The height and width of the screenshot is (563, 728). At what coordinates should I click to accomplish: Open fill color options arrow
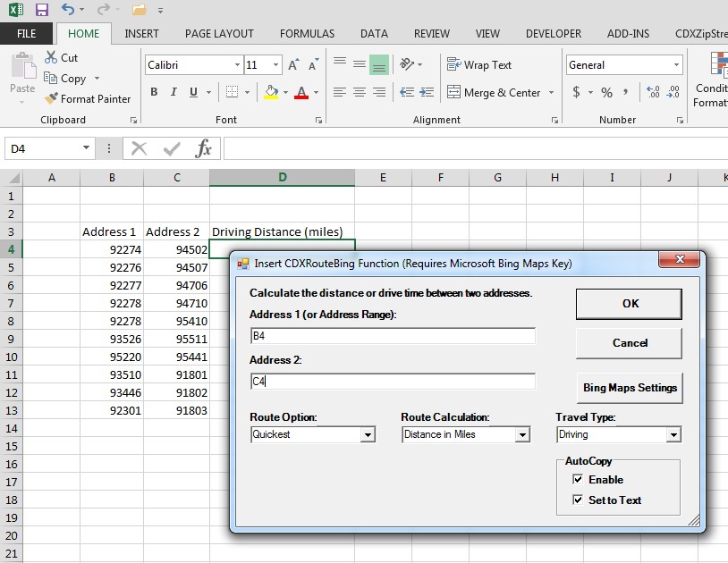coord(285,92)
